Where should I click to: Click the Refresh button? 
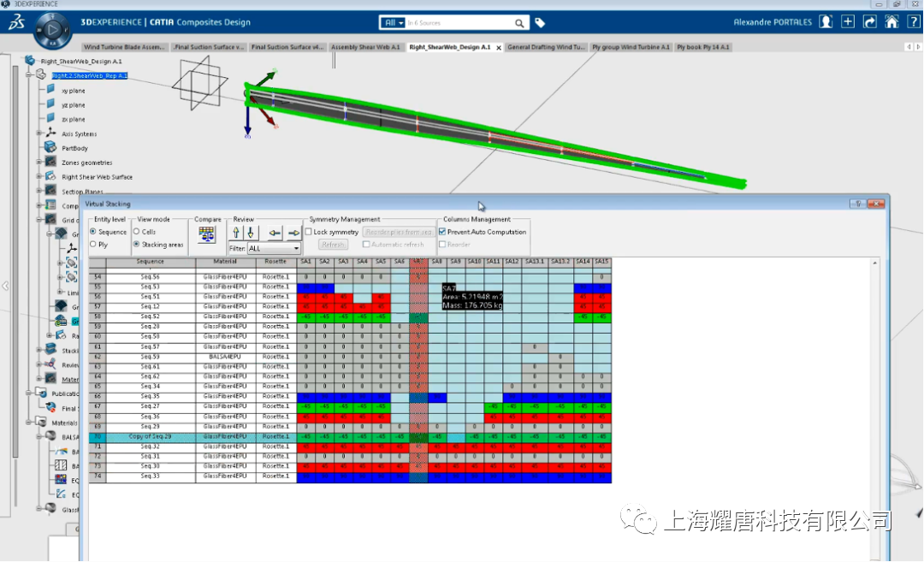pyautogui.click(x=332, y=245)
